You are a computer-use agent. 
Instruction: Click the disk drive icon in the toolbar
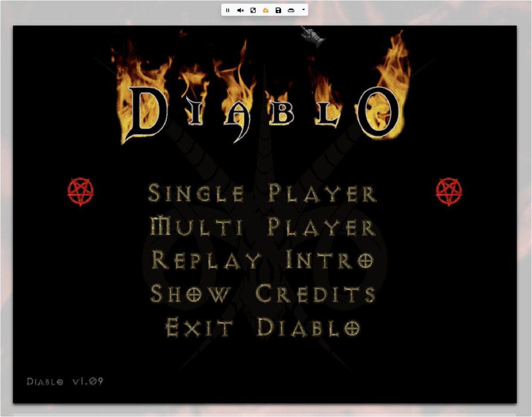pyautogui.click(x=291, y=10)
